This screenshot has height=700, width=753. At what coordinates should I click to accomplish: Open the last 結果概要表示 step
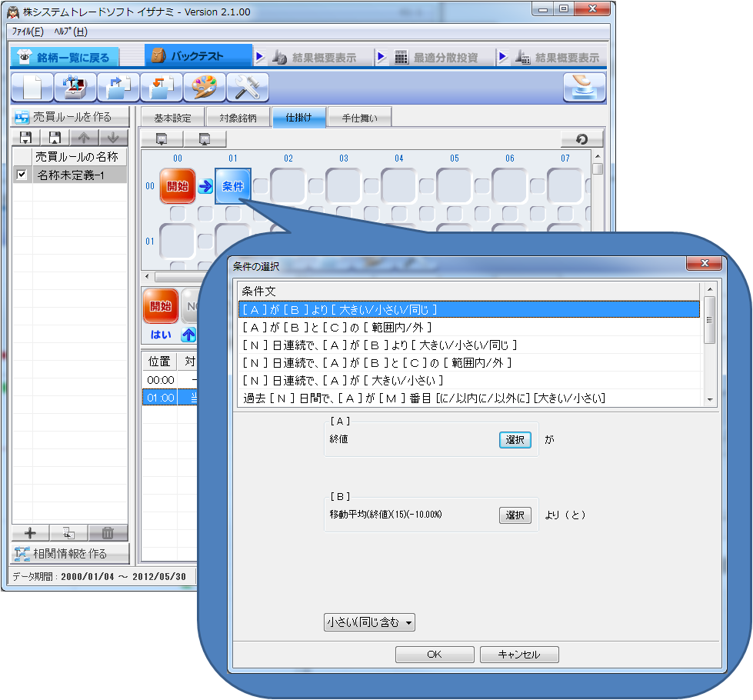(x=557, y=58)
